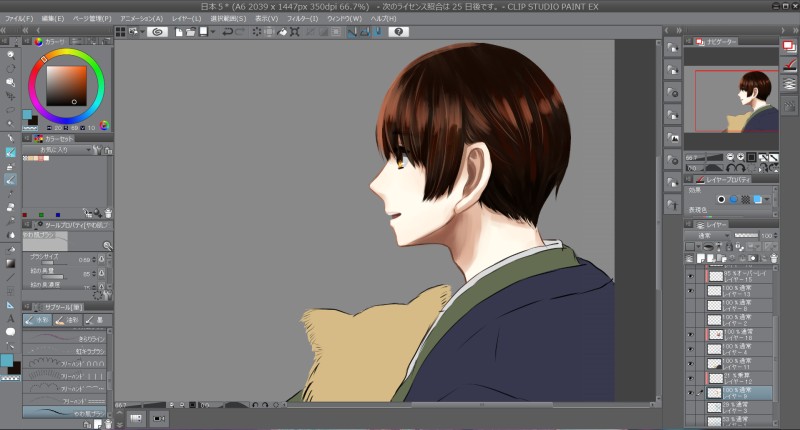Open the レイヤー(L) menu
Screen dimensions: 800x430
click(x=186, y=18)
